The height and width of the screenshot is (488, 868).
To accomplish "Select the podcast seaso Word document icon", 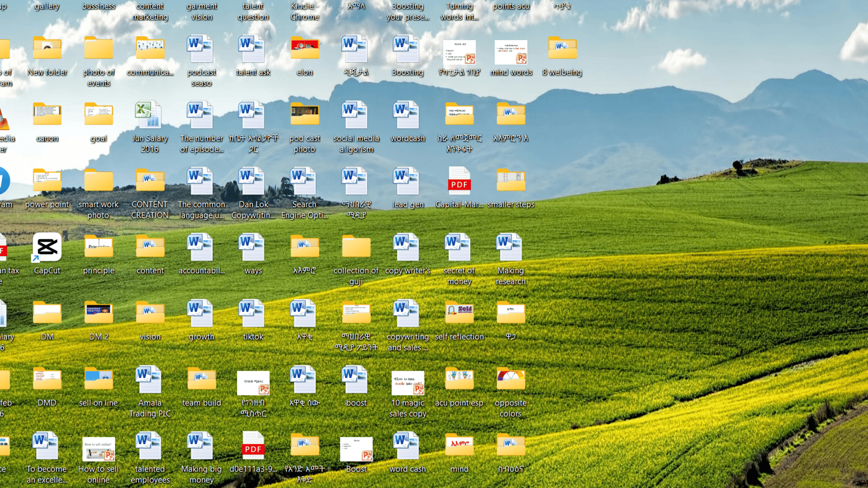I will pos(201,49).
